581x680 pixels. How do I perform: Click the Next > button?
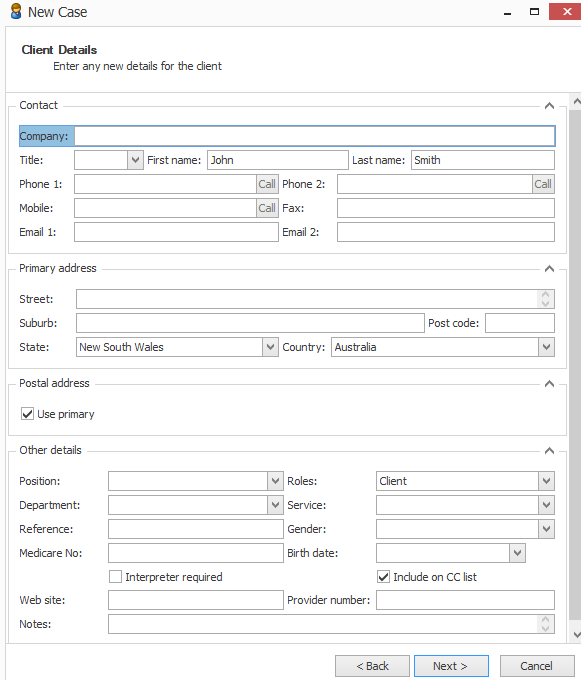point(451,666)
